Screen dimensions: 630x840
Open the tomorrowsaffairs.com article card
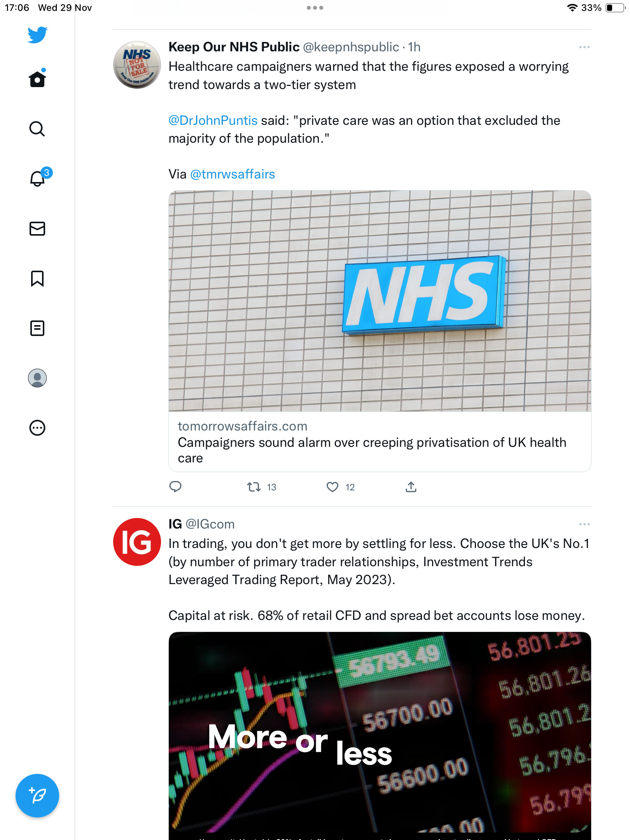380,331
